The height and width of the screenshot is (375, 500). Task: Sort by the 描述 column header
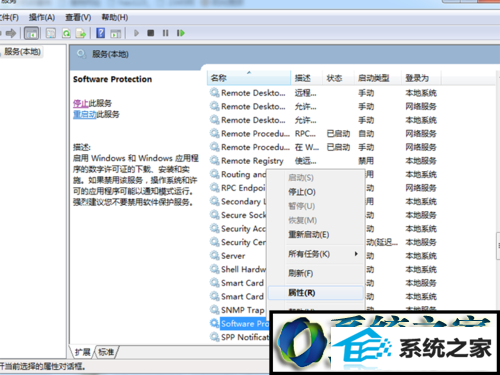(x=306, y=78)
